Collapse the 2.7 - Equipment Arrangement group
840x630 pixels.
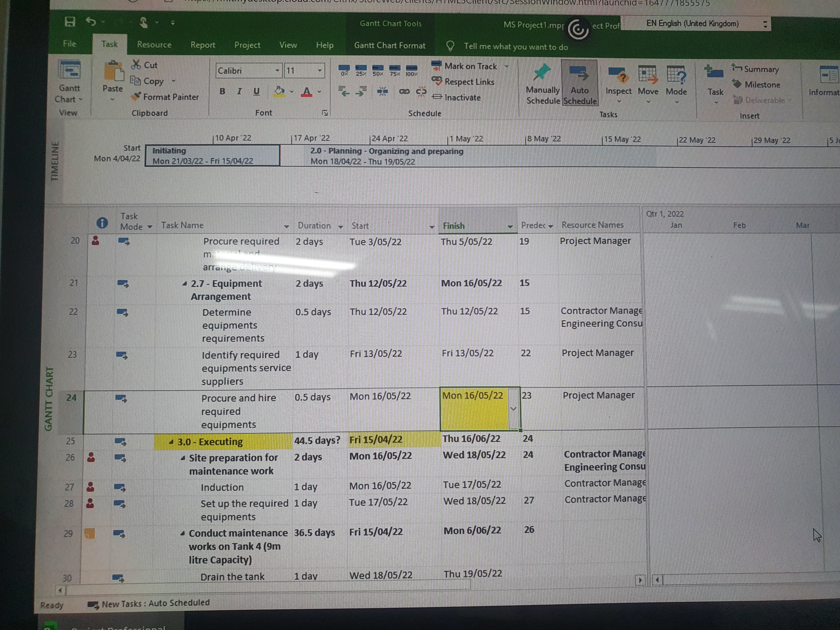click(x=185, y=284)
